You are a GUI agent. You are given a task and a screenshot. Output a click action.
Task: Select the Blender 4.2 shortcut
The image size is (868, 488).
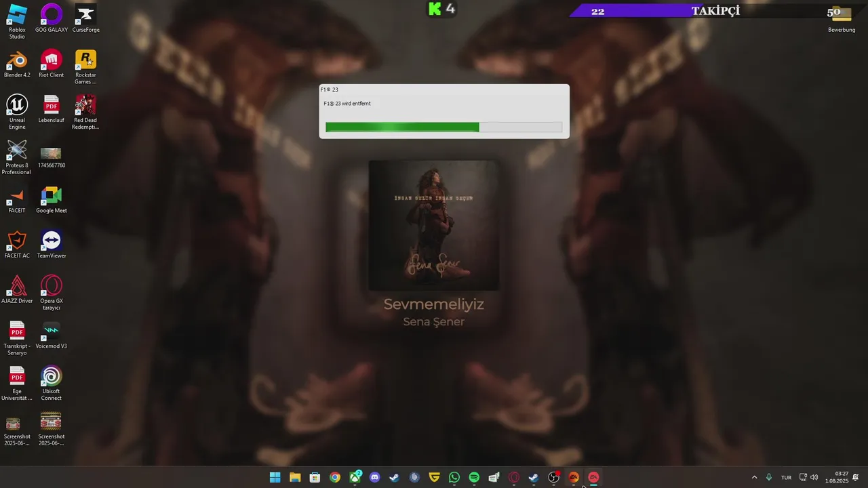point(17,64)
